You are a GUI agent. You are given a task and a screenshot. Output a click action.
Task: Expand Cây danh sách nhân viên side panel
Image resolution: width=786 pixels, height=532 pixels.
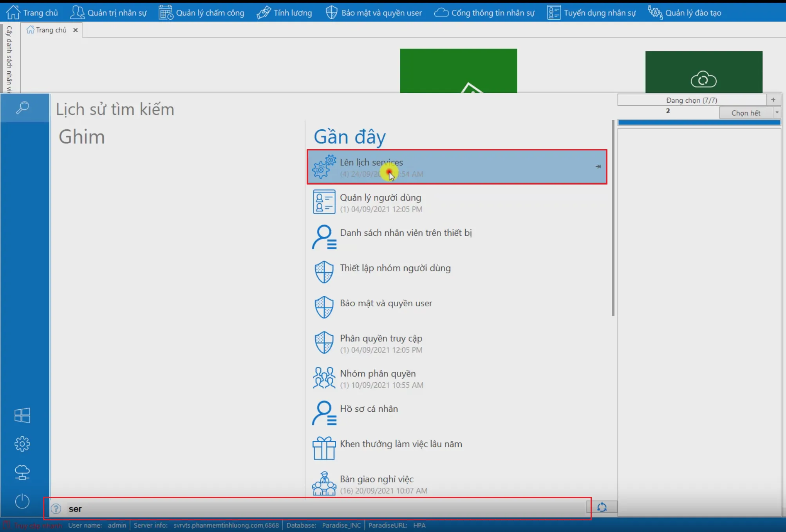9,59
